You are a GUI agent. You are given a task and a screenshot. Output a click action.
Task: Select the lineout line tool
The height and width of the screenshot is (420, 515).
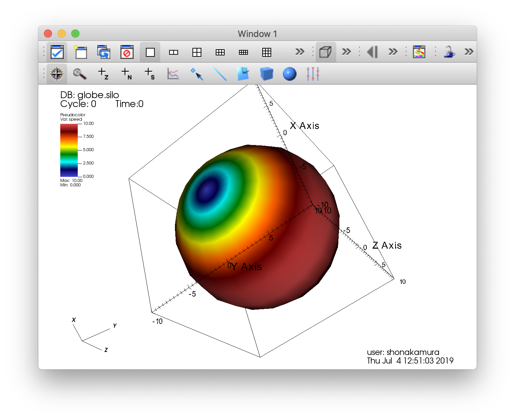[219, 74]
